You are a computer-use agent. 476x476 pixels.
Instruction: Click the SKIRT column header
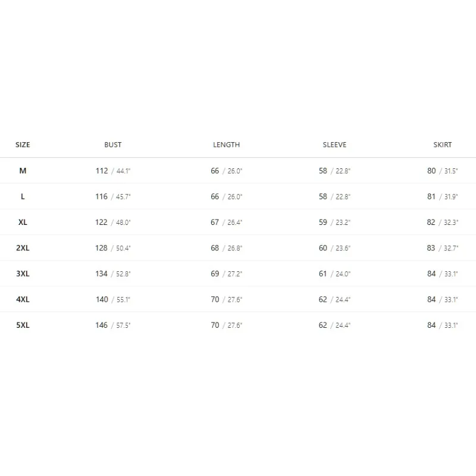443,145
